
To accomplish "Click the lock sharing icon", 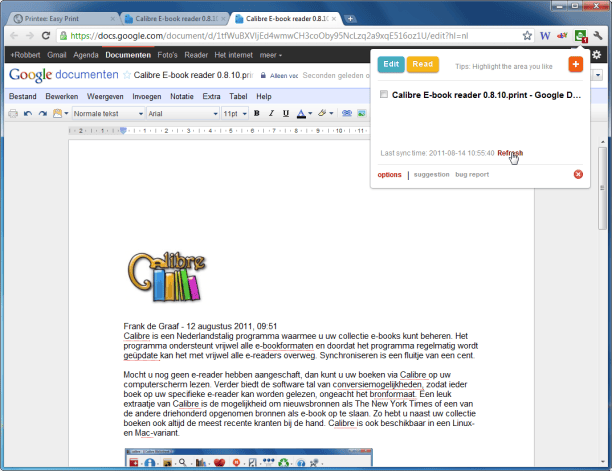I will 263,75.
